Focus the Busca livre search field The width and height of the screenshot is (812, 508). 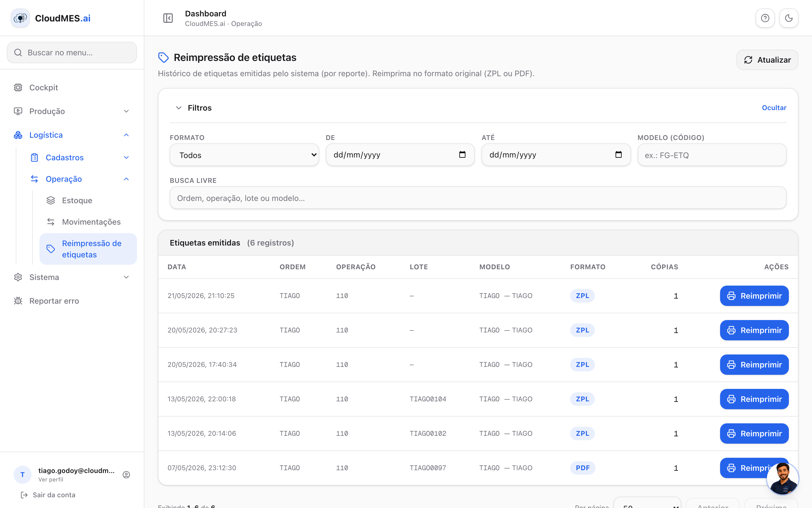point(478,198)
